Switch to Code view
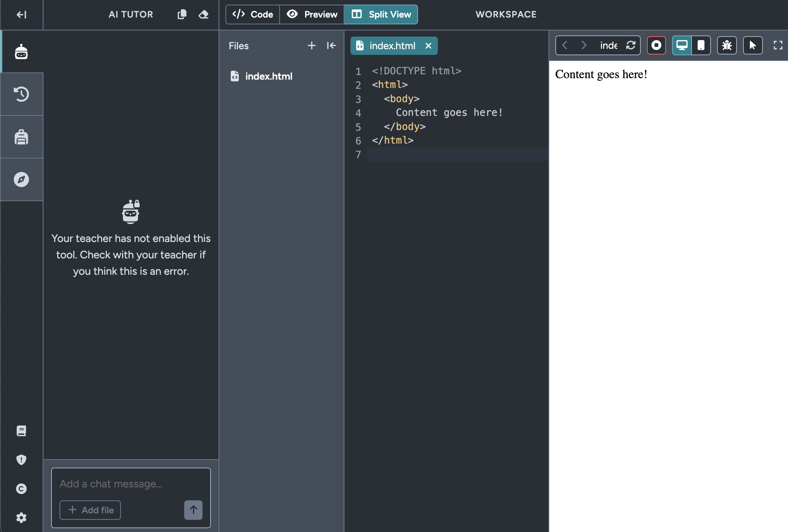 tap(252, 14)
